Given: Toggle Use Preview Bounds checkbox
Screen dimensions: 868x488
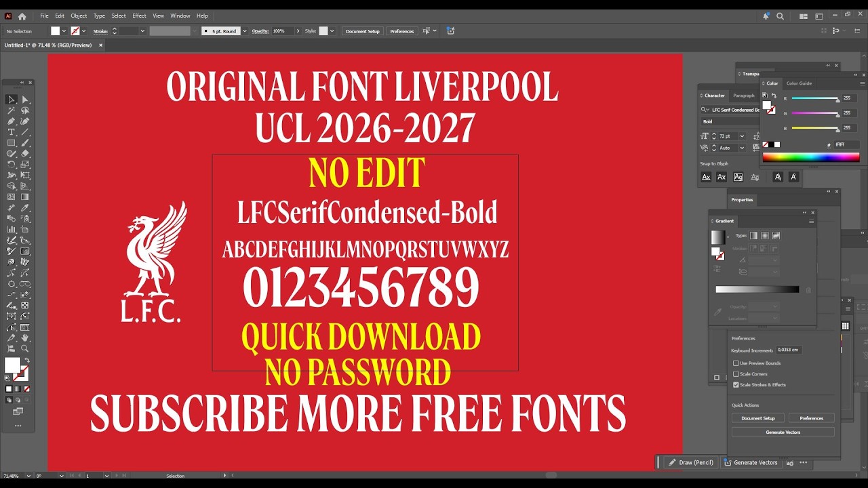Looking at the screenshot, I should pos(736,363).
